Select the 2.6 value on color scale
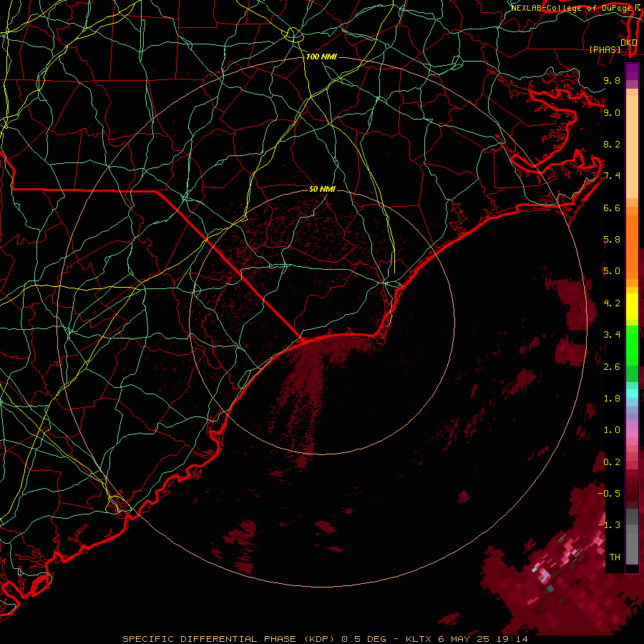 click(x=612, y=367)
